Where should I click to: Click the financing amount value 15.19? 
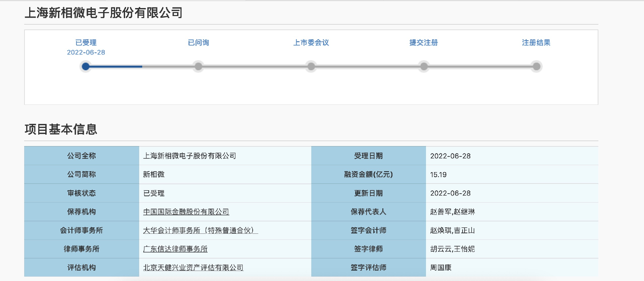438,175
